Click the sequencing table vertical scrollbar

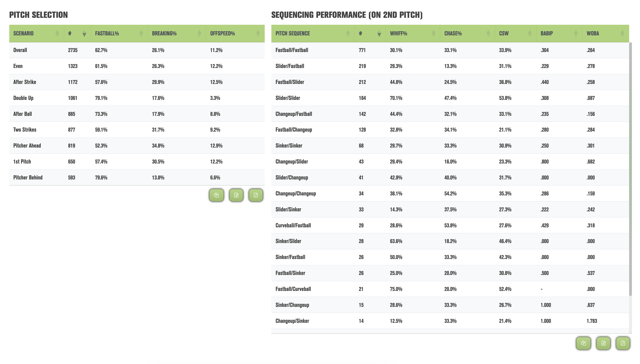click(x=630, y=169)
